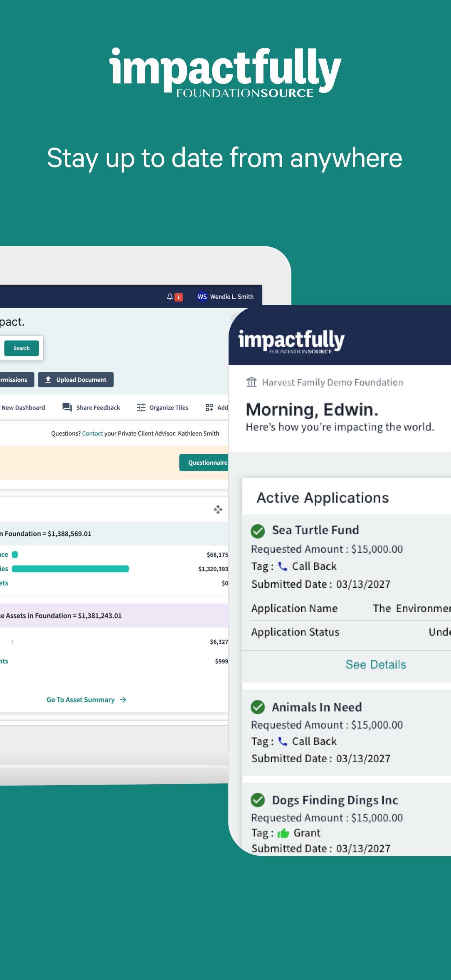The height and width of the screenshot is (980, 451).
Task: Follow the Contact link for advisor
Action: click(92, 433)
